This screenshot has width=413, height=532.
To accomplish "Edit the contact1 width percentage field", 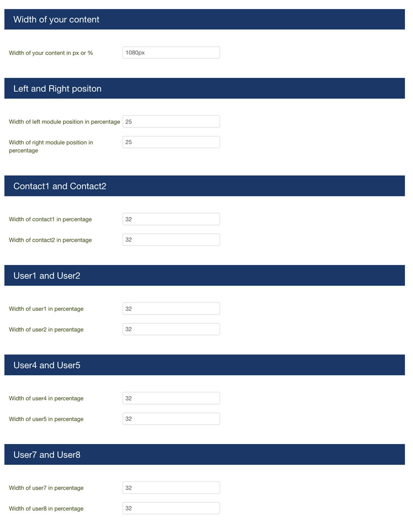I will pos(171,219).
